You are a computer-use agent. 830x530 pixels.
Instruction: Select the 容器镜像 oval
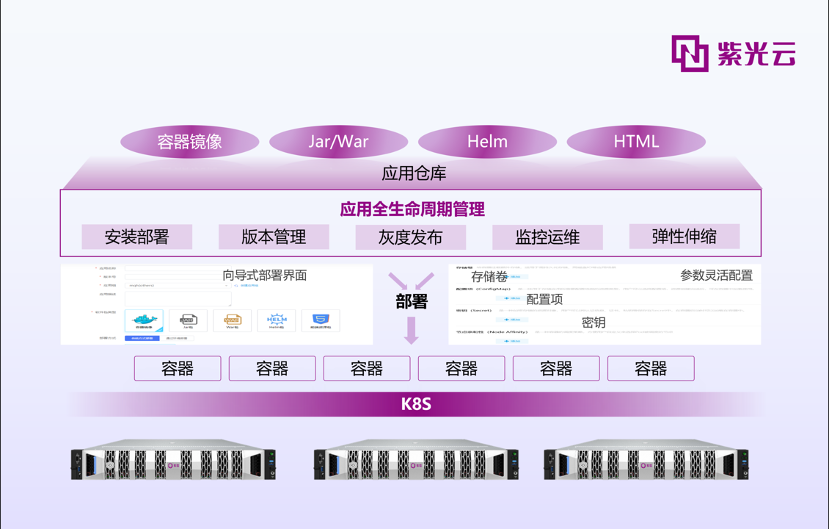[189, 142]
